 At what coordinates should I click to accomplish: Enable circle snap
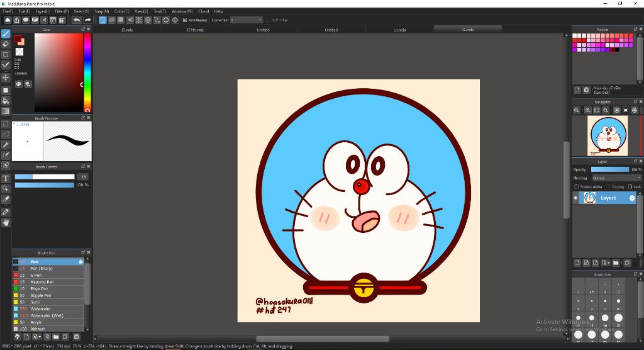148,20
